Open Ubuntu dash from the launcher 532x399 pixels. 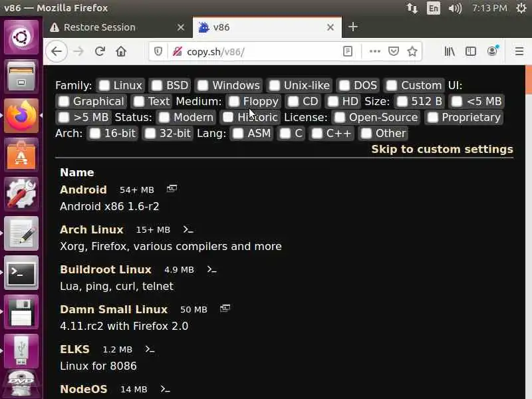click(21, 37)
